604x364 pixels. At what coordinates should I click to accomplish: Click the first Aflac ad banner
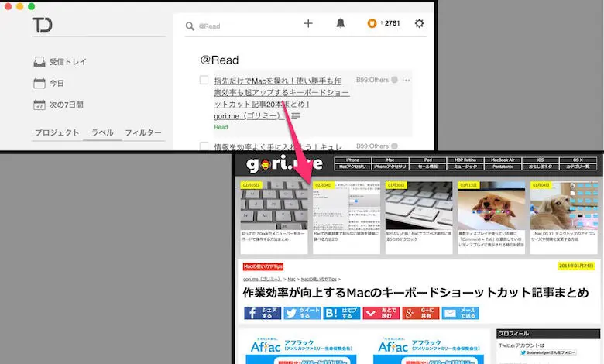point(301,350)
